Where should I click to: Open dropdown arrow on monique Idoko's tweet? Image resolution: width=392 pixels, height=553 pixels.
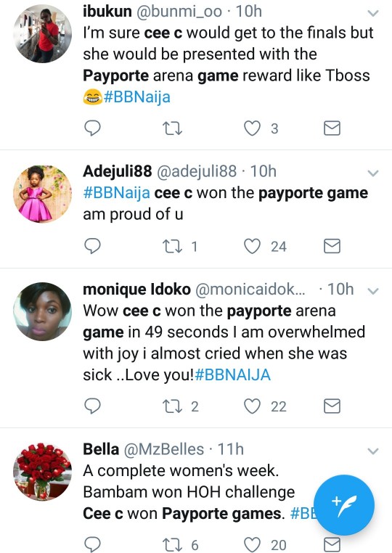point(373,291)
